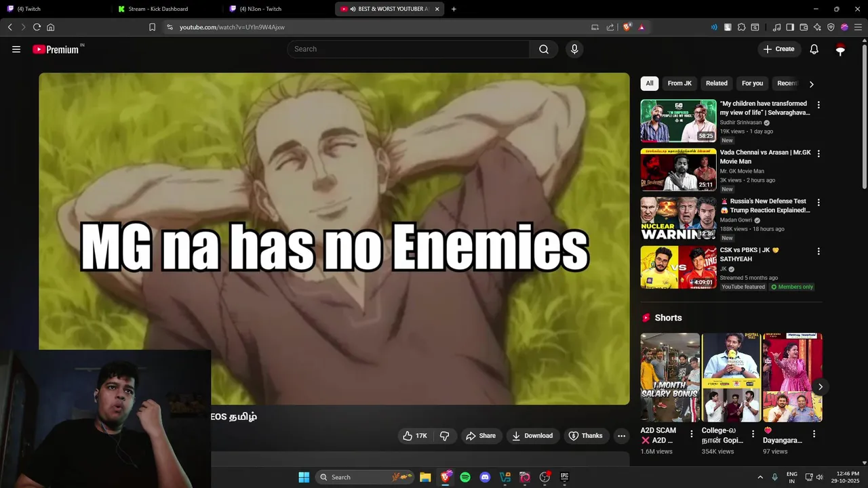Open Brave Wallet icon in toolbar
This screenshot has height=488, width=868.
click(804, 27)
